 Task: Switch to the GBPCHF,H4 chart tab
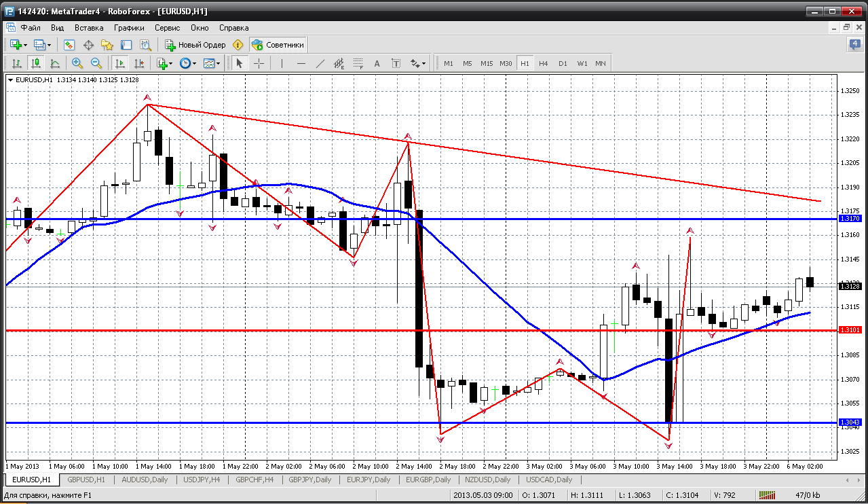coord(254,480)
